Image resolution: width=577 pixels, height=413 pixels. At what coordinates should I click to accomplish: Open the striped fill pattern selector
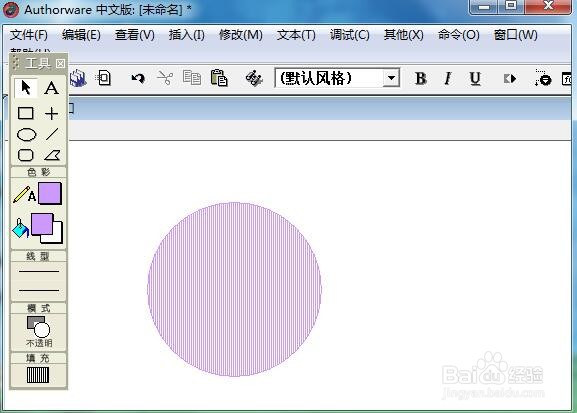[38, 375]
